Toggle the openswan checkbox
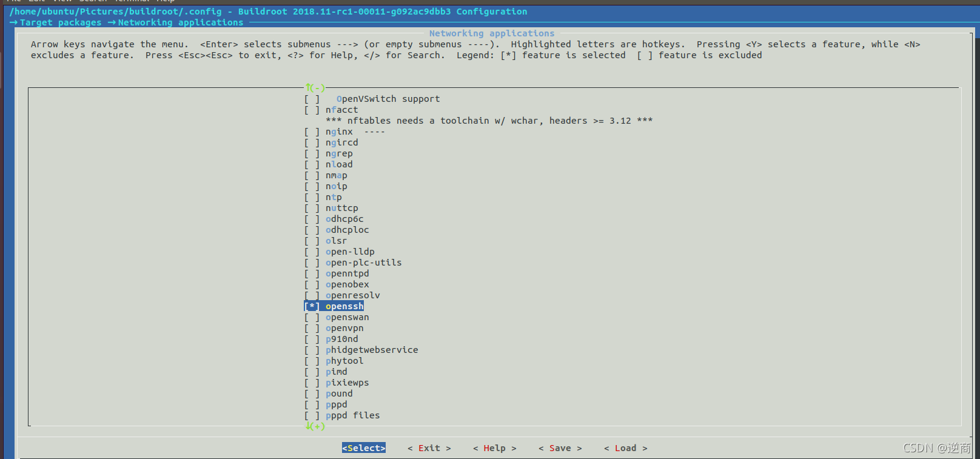Viewport: 980px width, 459px height. click(x=312, y=317)
